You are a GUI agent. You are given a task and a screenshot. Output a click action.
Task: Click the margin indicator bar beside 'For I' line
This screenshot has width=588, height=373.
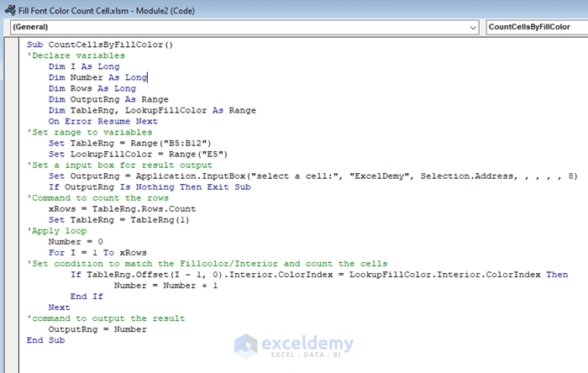click(x=12, y=252)
